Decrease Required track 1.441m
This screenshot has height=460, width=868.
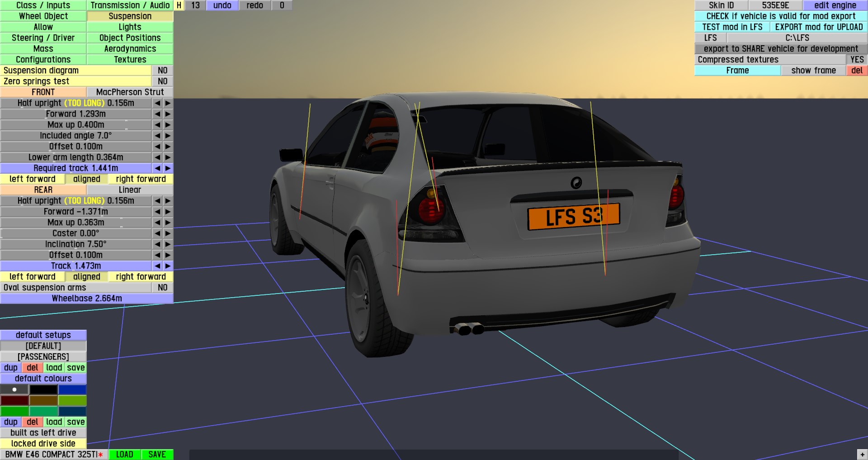tap(157, 168)
